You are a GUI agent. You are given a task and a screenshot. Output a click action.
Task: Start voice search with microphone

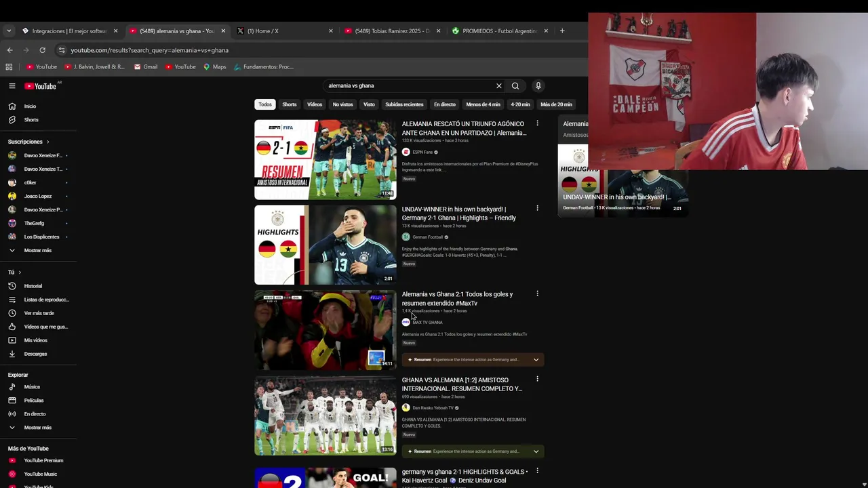coord(538,86)
